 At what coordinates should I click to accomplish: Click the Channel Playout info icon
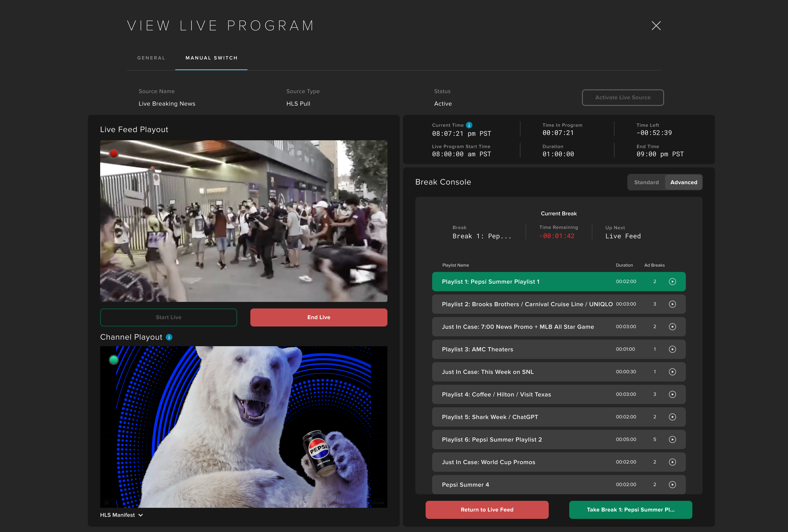pos(169,337)
